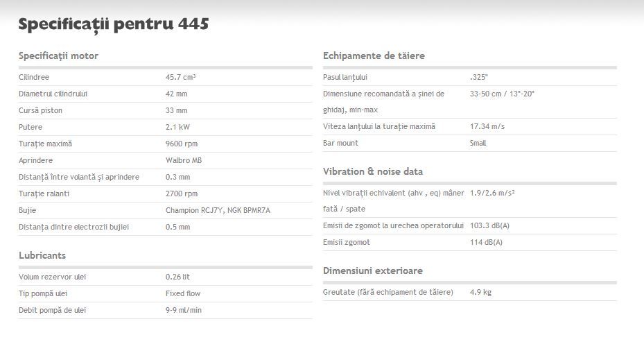644x344 pixels.
Task: Click the 'Specificații pentru 445' page title
Action: point(113,24)
